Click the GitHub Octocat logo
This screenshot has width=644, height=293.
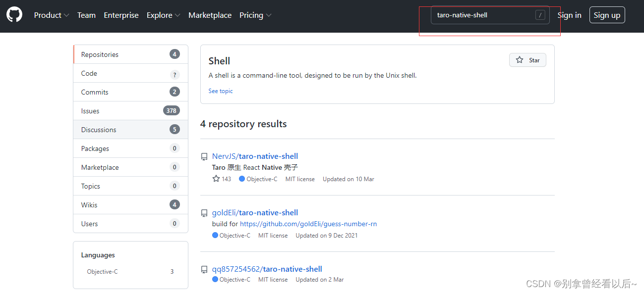14,15
